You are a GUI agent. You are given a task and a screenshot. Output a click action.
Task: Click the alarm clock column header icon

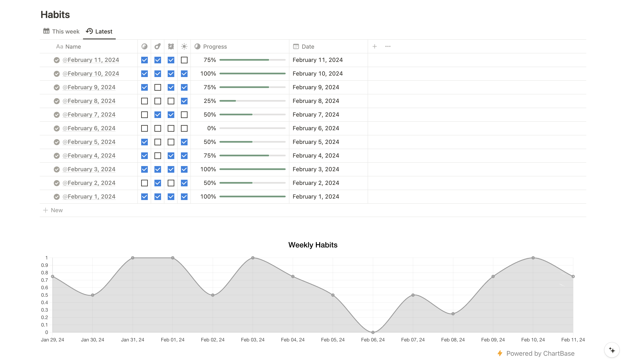point(171,46)
